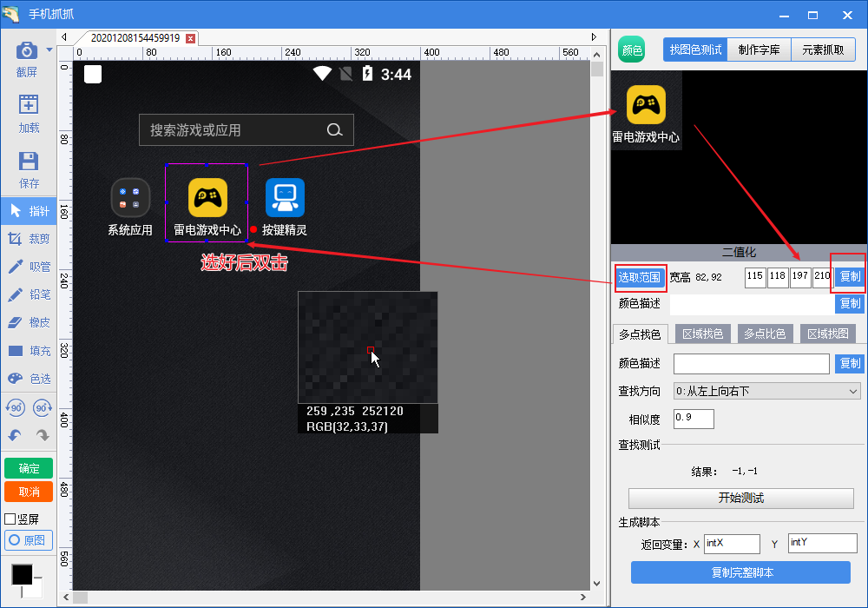Click the green 确定 confirm button
This screenshot has width=868, height=608.
[x=29, y=468]
